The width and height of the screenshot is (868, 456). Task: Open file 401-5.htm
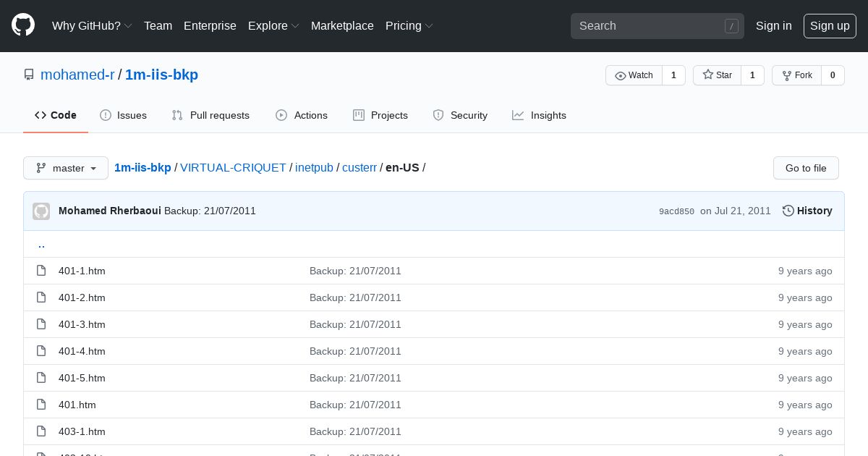click(82, 378)
